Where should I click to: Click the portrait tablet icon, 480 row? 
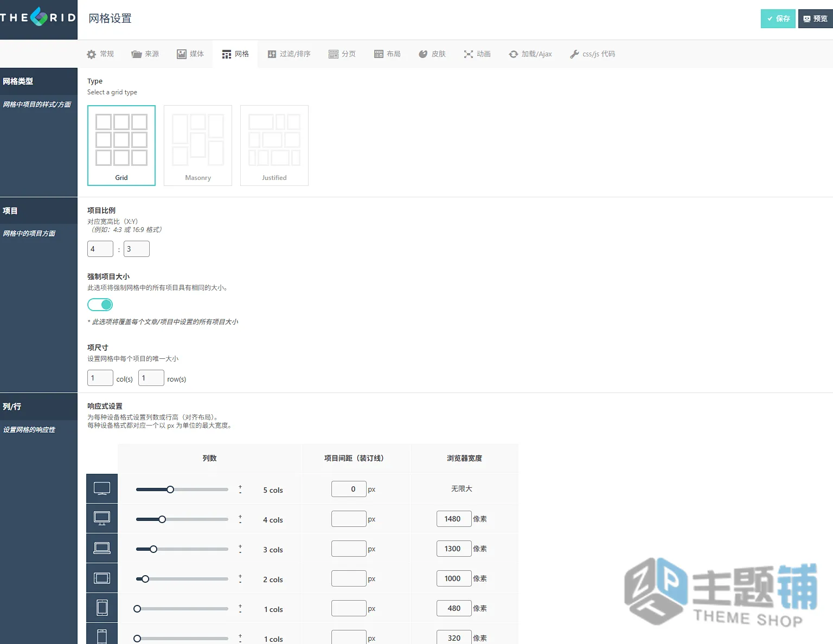coord(102,608)
